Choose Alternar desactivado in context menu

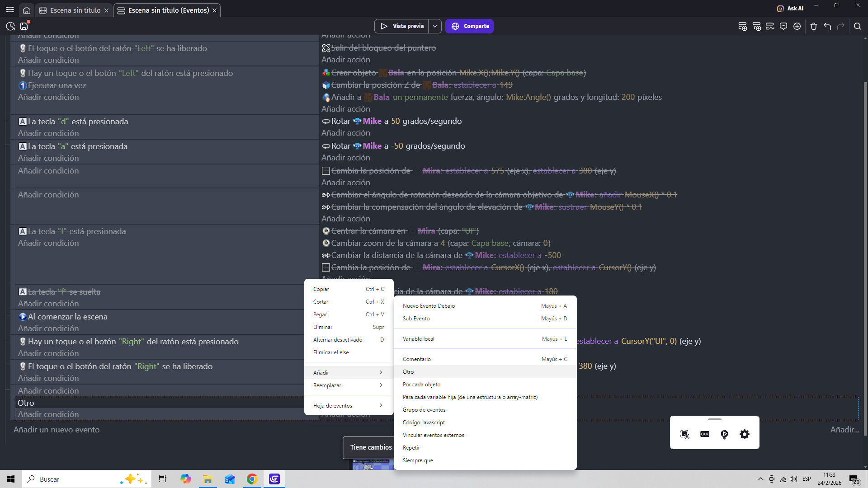coord(338,340)
